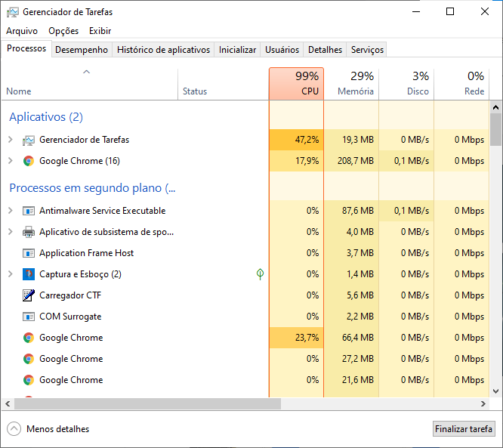Click the Finalizar tarefa button
This screenshot has width=503, height=448.
pos(464,429)
